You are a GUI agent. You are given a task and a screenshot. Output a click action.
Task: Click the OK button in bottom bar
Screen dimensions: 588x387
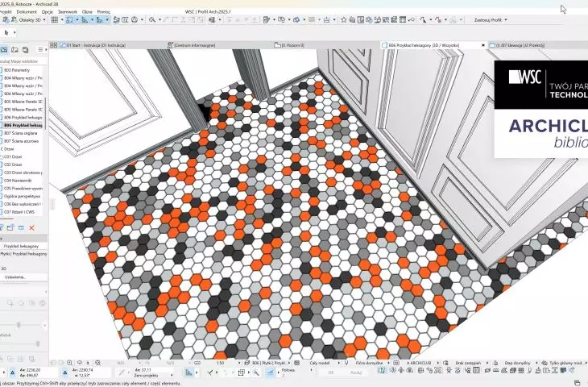point(331,372)
